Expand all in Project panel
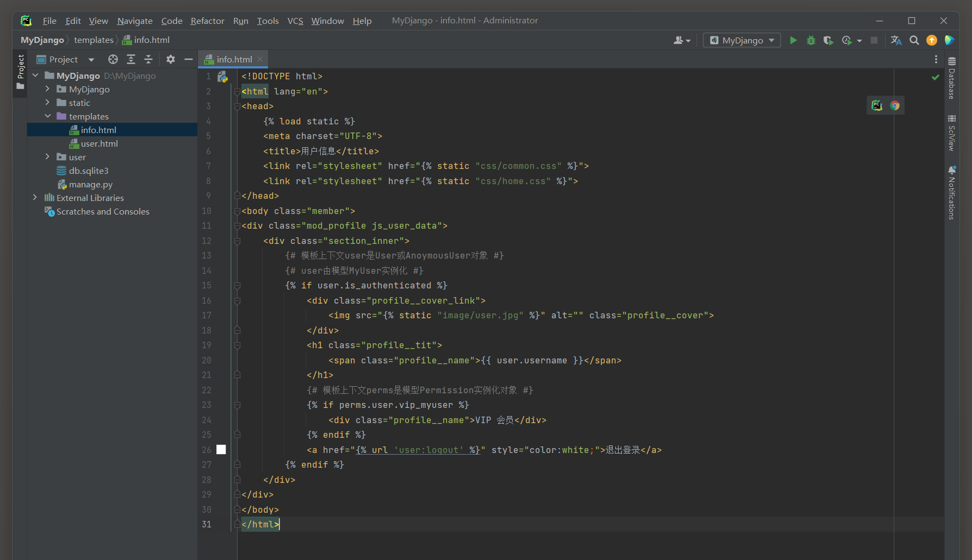Viewport: 972px width, 560px height. (x=131, y=59)
